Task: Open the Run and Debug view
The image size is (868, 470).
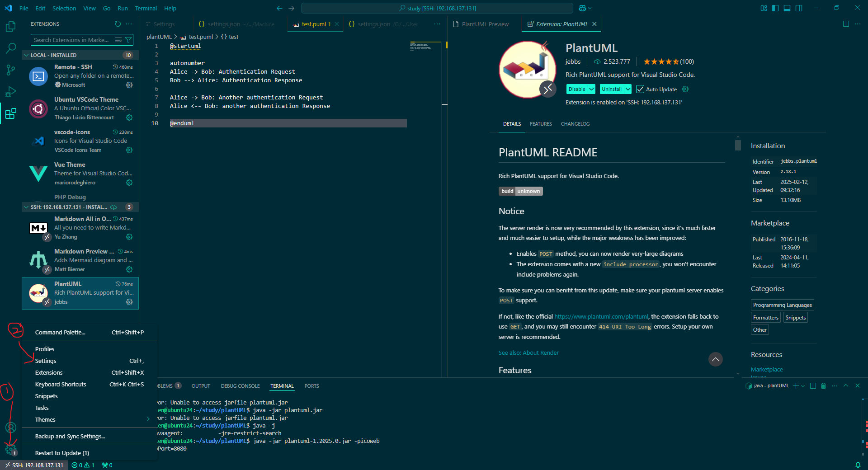Action: pyautogui.click(x=10, y=92)
